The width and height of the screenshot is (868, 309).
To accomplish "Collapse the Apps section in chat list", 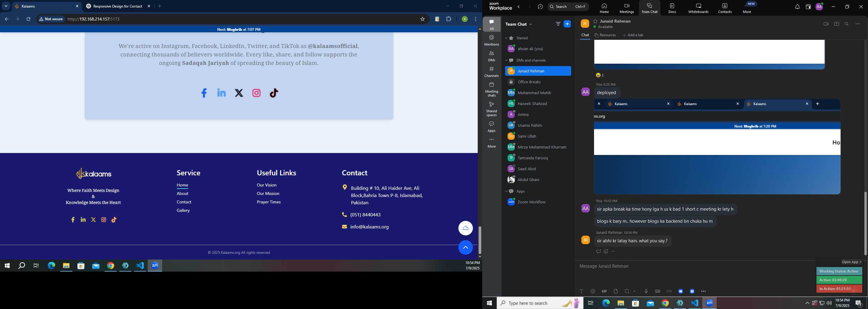I will click(x=506, y=192).
